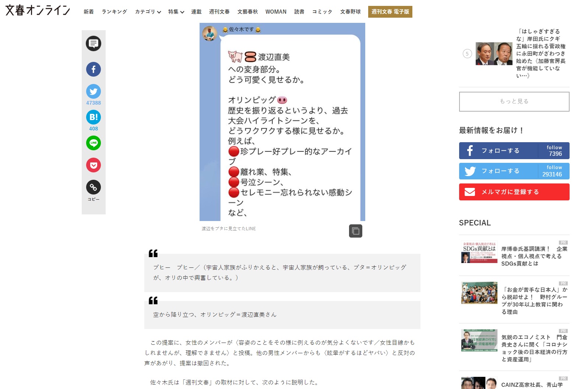Click メルマガに登録する button
This screenshot has width=588, height=389.
(x=514, y=192)
